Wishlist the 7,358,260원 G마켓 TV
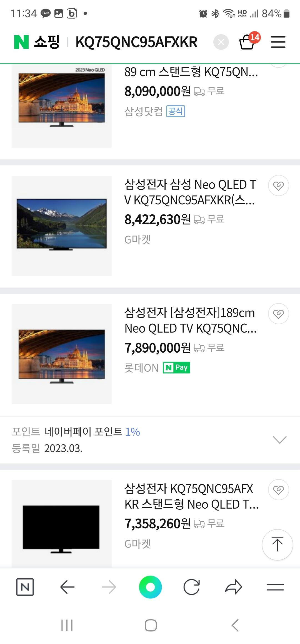This screenshot has width=300, height=644. click(x=278, y=490)
